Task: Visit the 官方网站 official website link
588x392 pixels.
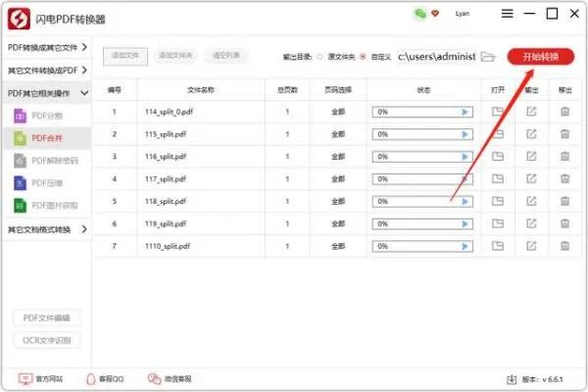Action: [40, 379]
